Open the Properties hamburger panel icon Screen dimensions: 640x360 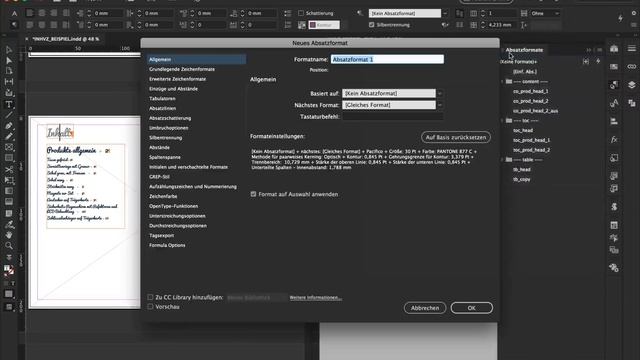632,49
